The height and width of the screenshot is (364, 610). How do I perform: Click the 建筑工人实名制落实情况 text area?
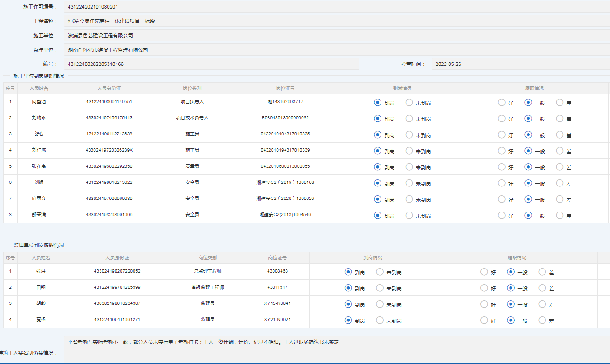pos(337,350)
